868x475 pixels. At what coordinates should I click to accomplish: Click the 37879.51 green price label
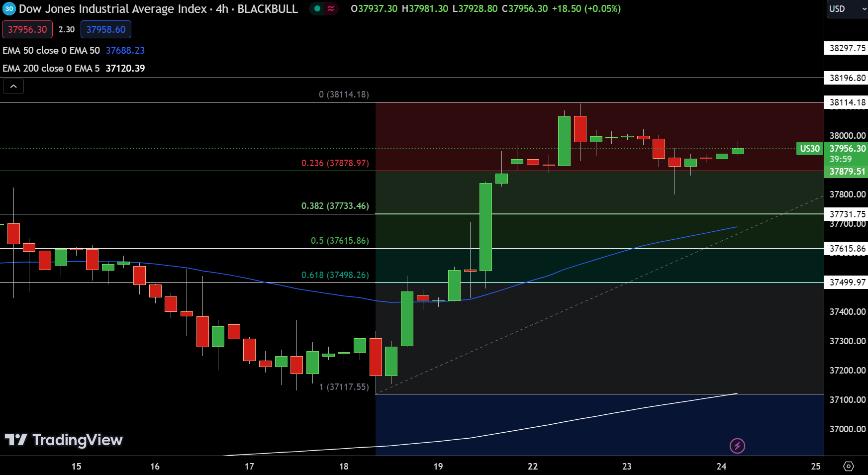pos(848,172)
